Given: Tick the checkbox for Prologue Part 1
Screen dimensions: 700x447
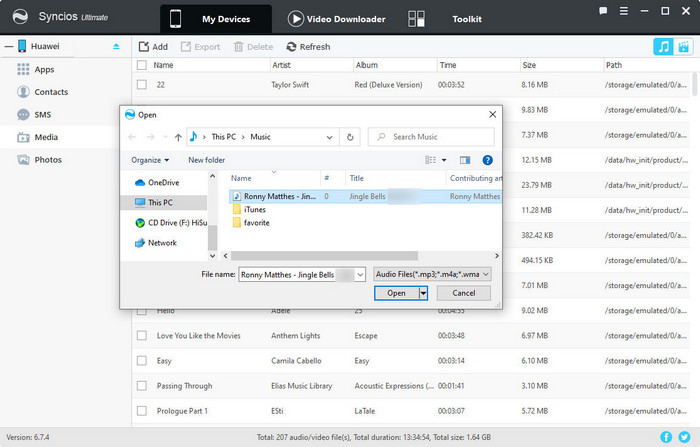Looking at the screenshot, I should pyautogui.click(x=142, y=410).
